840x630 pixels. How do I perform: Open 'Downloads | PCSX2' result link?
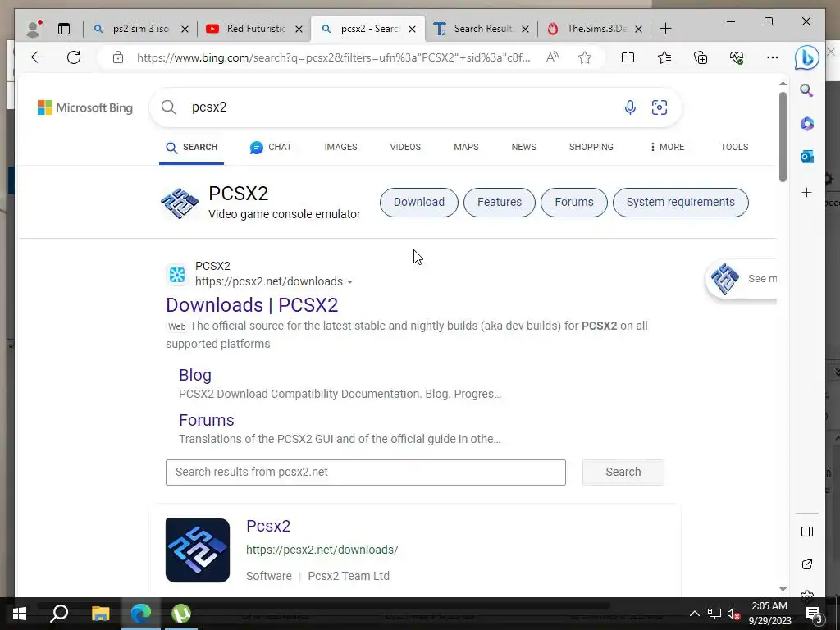[x=252, y=305]
